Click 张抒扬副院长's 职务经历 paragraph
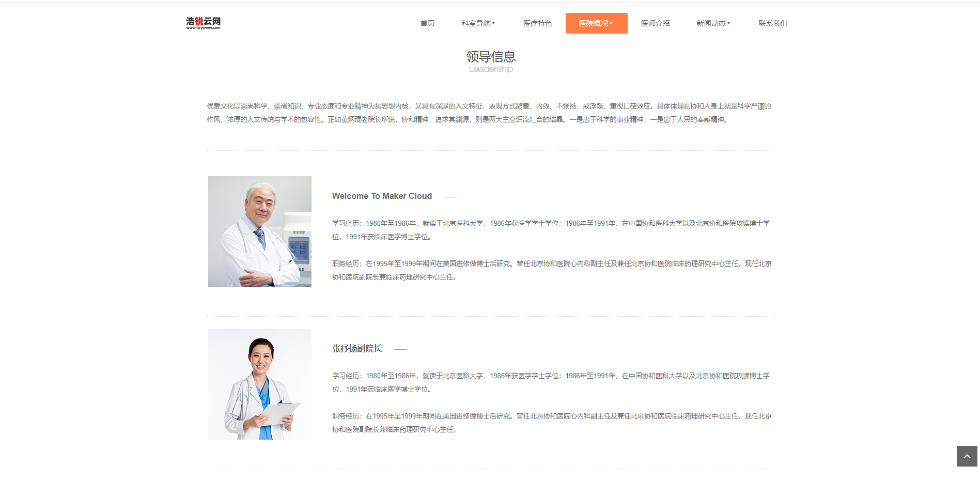The image size is (980, 481). click(x=552, y=423)
